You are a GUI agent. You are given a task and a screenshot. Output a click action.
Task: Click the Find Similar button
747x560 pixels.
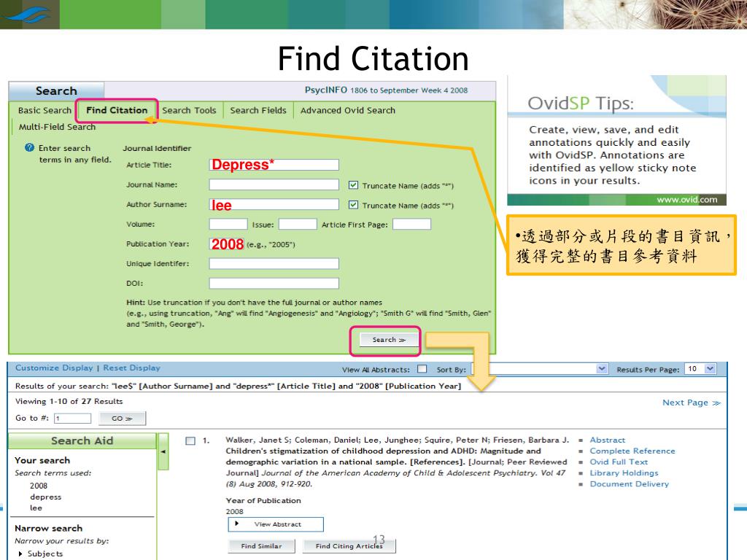pyautogui.click(x=262, y=546)
